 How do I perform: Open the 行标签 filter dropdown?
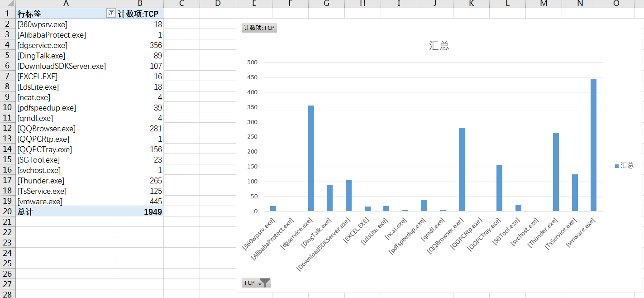click(111, 14)
